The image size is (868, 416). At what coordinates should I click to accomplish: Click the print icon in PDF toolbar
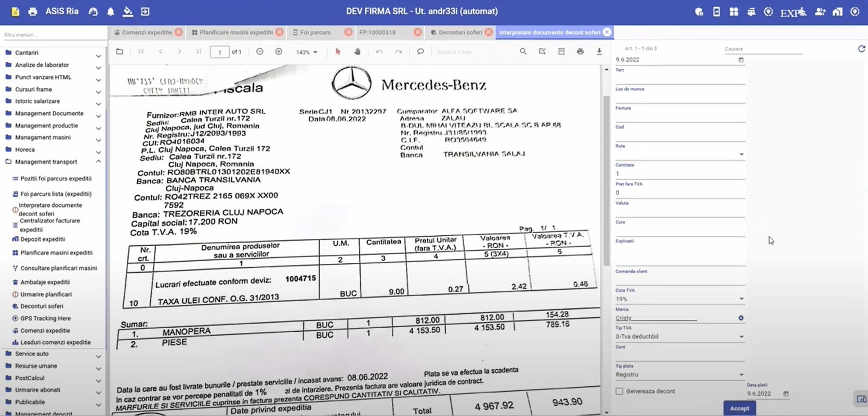point(580,52)
